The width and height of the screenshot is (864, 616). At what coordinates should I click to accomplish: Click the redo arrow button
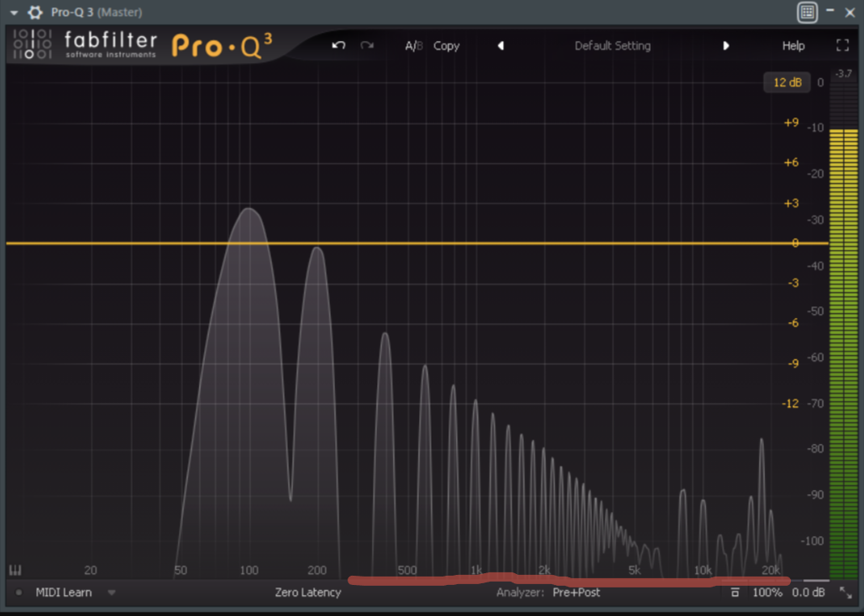tap(367, 45)
